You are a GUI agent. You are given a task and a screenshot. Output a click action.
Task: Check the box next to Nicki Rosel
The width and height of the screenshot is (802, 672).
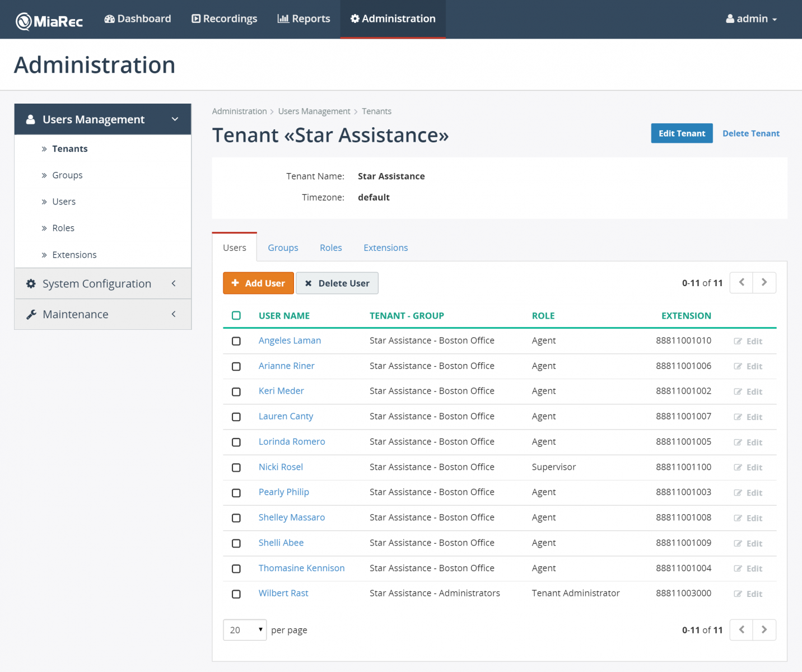point(236,468)
